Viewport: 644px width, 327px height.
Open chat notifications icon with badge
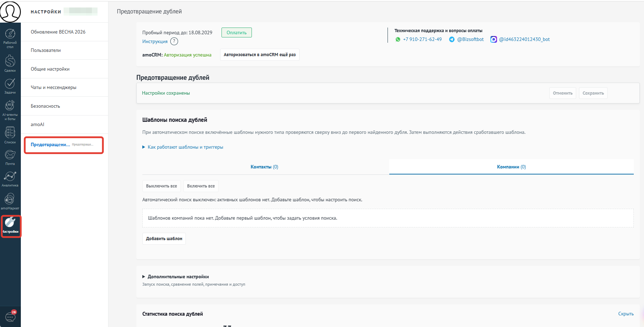10,316
